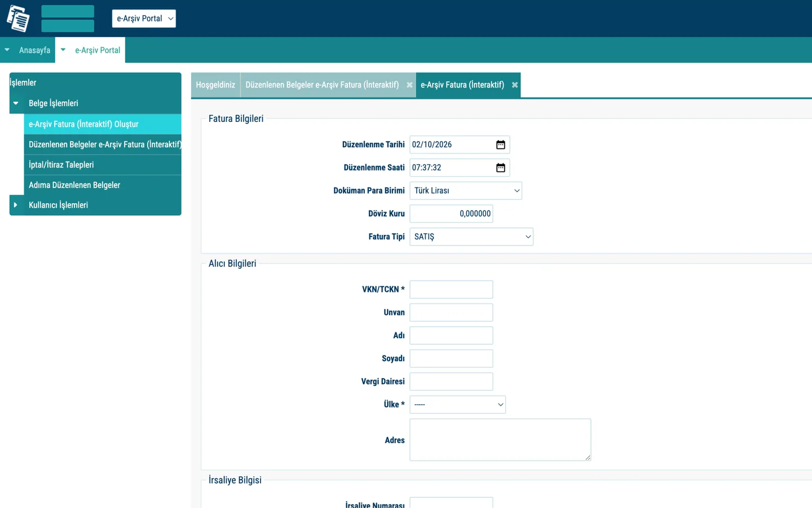Open the Fatura Tipi dropdown
This screenshot has width=812, height=508.
click(471, 237)
